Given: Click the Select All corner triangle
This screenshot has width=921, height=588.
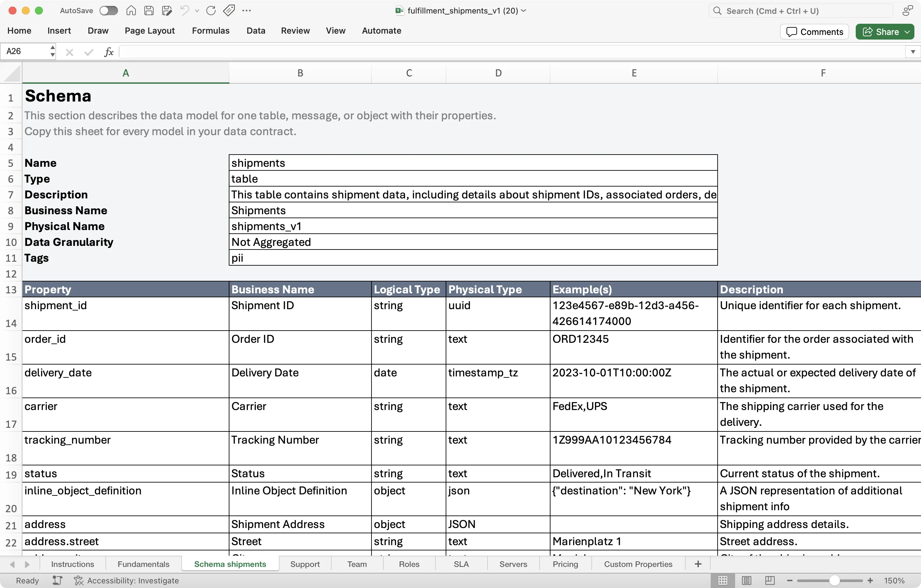Looking at the screenshot, I should pyautogui.click(x=11, y=73).
